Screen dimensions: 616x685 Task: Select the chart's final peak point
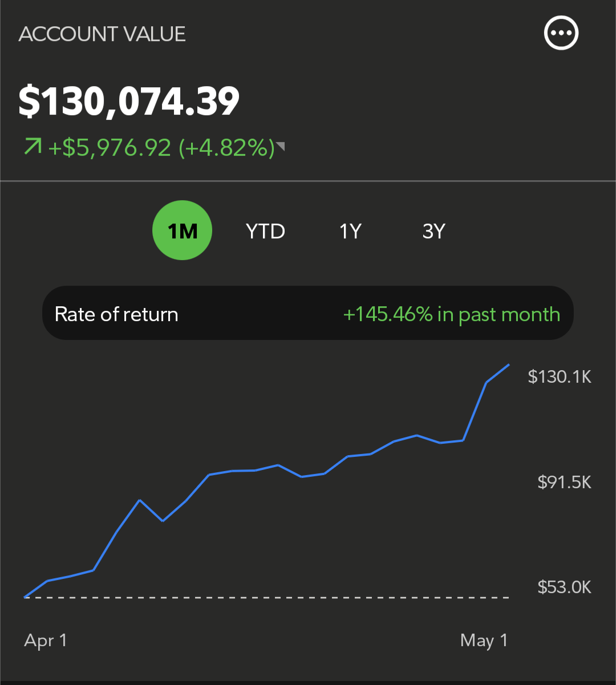(x=508, y=364)
